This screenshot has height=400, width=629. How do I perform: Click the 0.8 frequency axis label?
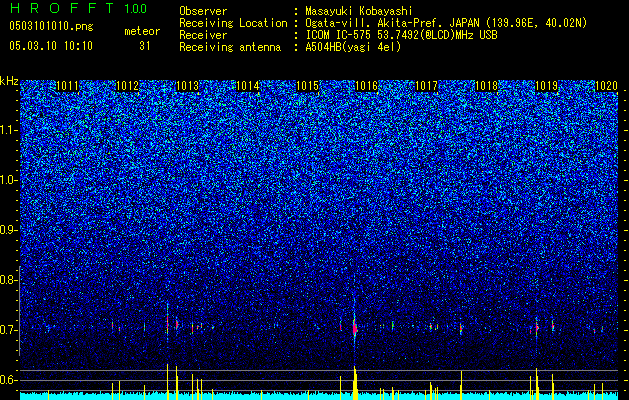point(9,280)
